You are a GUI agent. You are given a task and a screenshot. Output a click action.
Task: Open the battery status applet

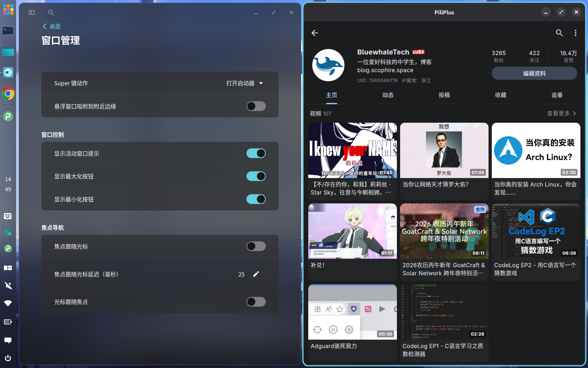pos(8,322)
